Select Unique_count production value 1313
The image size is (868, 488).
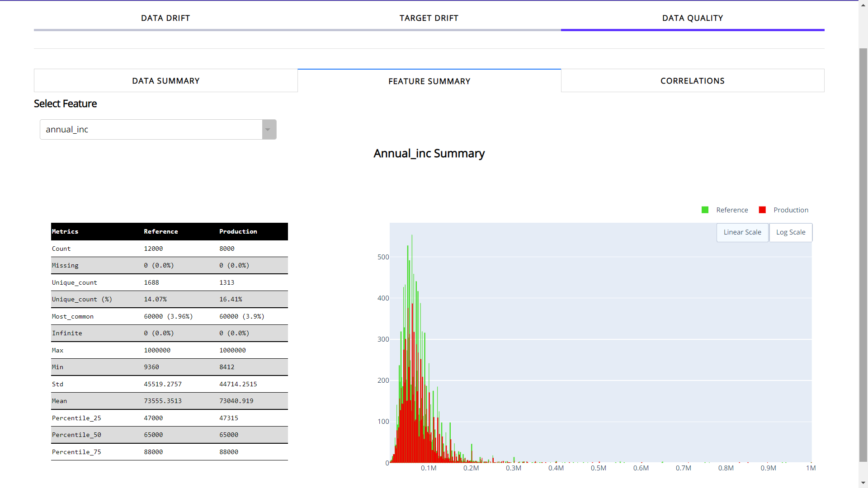[x=227, y=282]
